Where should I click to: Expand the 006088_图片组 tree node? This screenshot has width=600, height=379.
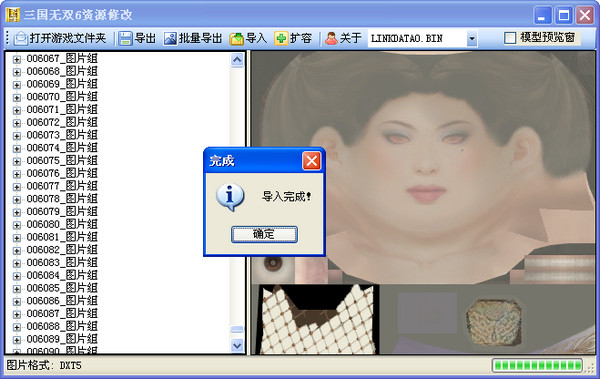click(x=16, y=327)
